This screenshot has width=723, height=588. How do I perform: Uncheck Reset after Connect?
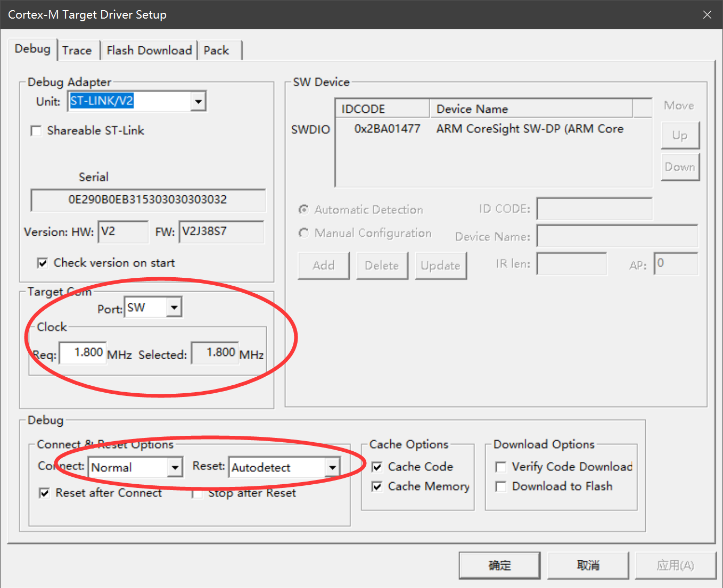pos(45,493)
